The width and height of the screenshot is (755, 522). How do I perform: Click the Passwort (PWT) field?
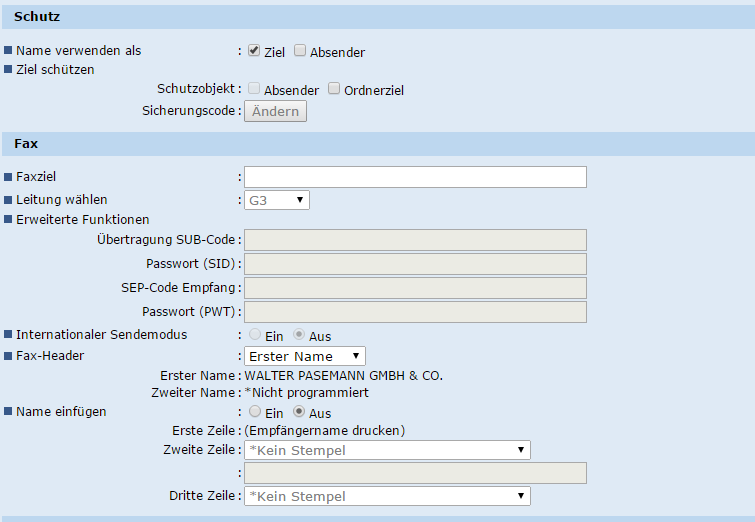coord(415,312)
